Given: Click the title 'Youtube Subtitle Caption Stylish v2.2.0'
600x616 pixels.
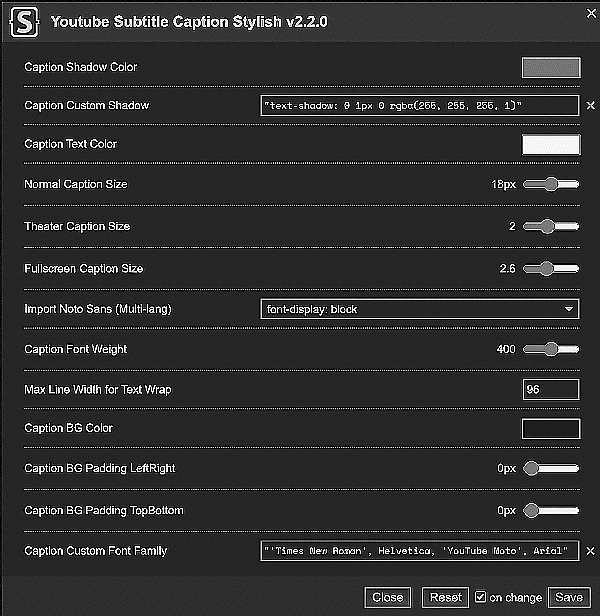Looking at the screenshot, I should pyautogui.click(x=189, y=22).
